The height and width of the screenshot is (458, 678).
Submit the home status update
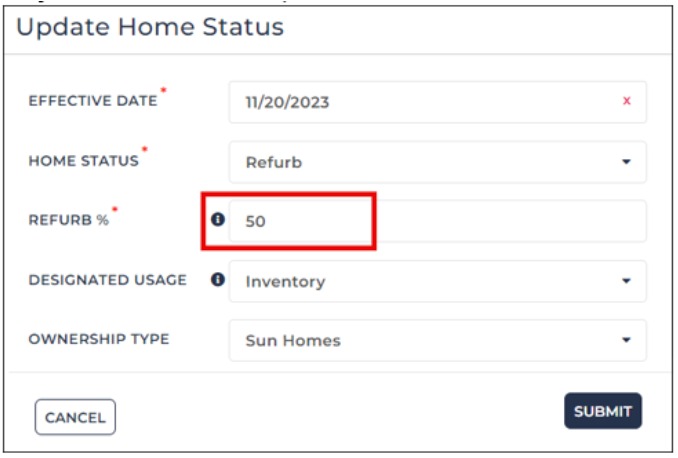coord(603,411)
